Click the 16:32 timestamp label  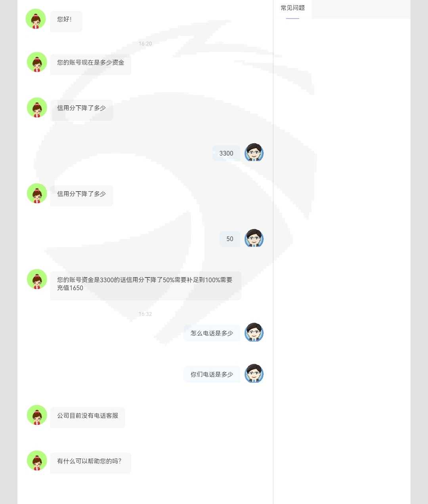click(x=145, y=314)
